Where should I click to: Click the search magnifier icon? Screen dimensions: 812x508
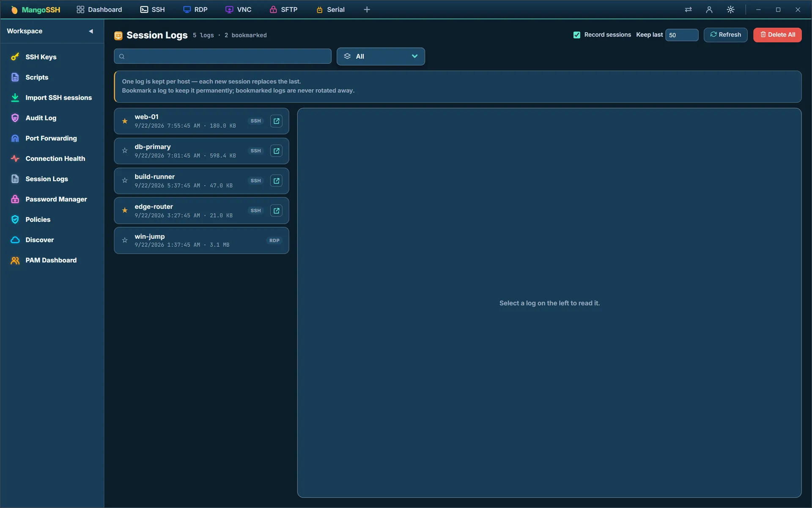(x=122, y=56)
